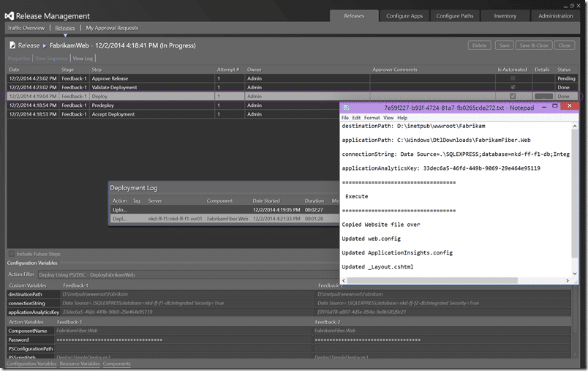Open My Approval Requests
Viewport: 588px width, 371px height.
click(112, 28)
